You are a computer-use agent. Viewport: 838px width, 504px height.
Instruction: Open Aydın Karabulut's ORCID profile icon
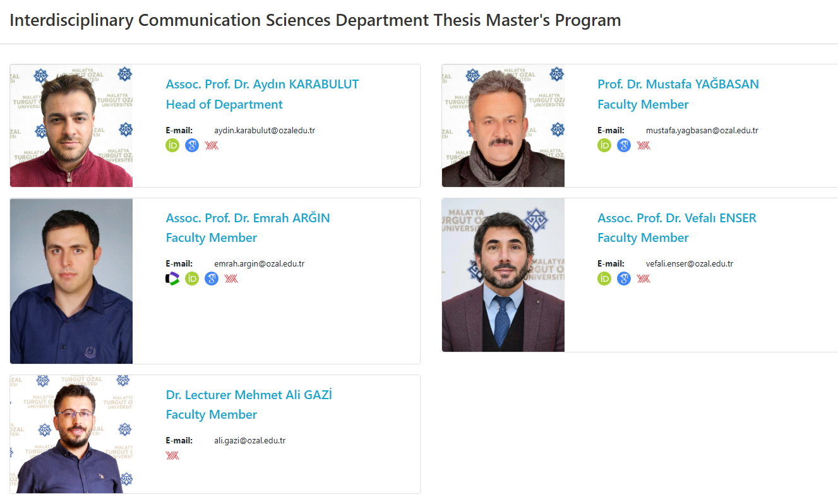(172, 146)
